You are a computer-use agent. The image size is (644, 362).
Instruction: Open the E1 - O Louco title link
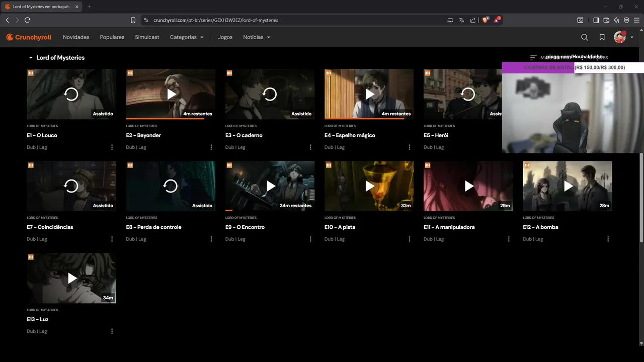tap(42, 135)
